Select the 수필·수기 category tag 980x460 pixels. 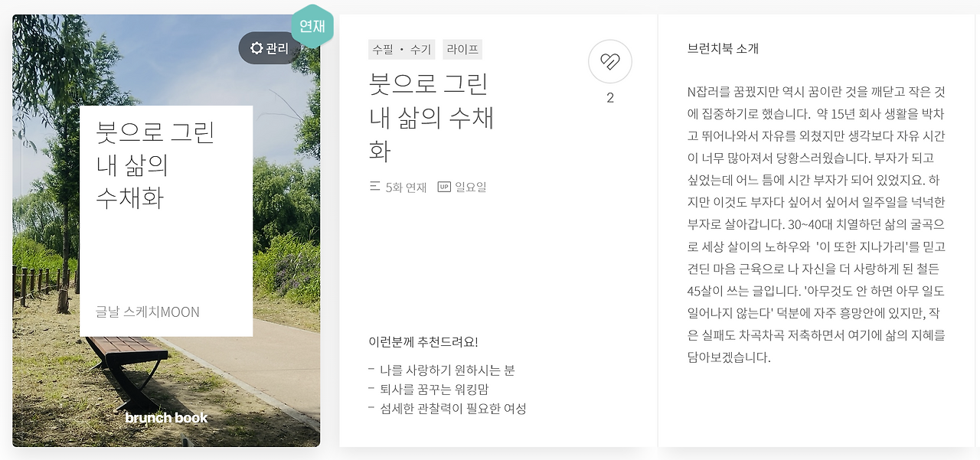coord(401,49)
